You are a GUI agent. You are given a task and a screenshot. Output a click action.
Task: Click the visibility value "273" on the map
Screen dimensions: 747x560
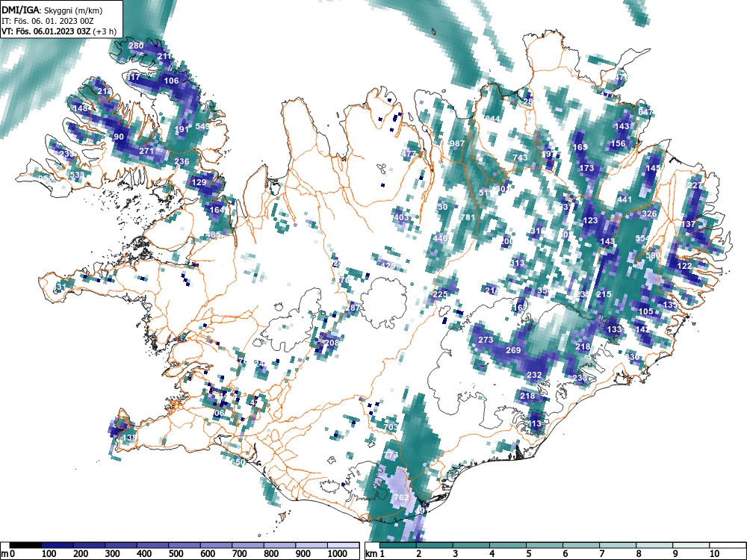coord(486,340)
